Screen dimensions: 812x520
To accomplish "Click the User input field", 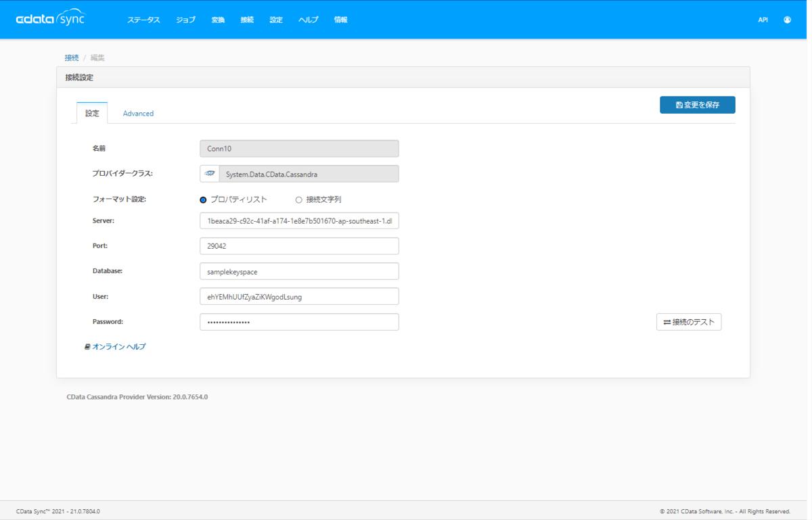I will point(299,296).
